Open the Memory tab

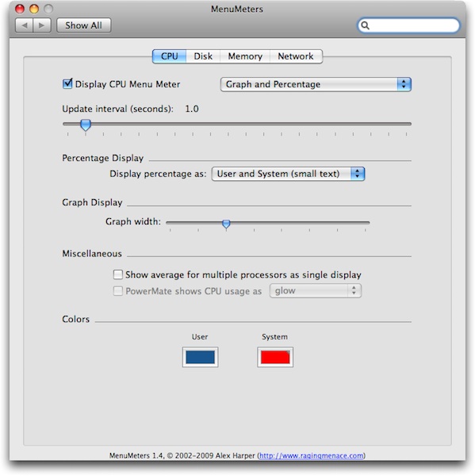(245, 56)
